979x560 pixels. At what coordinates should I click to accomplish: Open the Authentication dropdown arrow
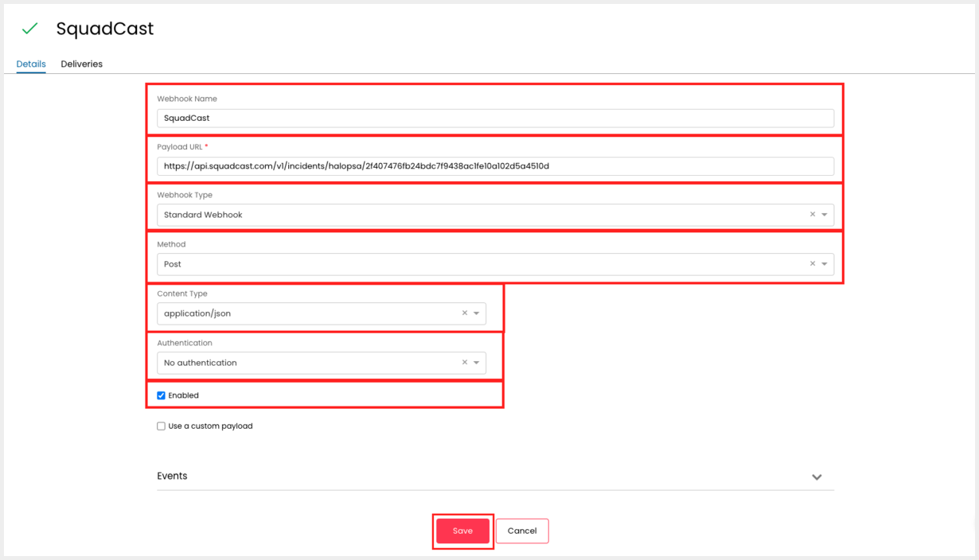[x=477, y=363]
